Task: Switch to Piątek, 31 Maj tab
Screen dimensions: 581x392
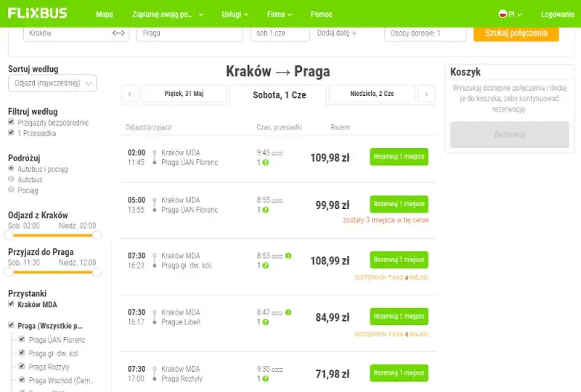Action: 184,94
